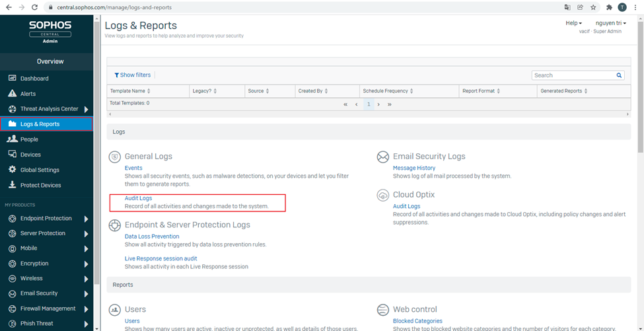The height and width of the screenshot is (331, 644).
Task: Click the filter funnel icon
Action: tap(117, 75)
